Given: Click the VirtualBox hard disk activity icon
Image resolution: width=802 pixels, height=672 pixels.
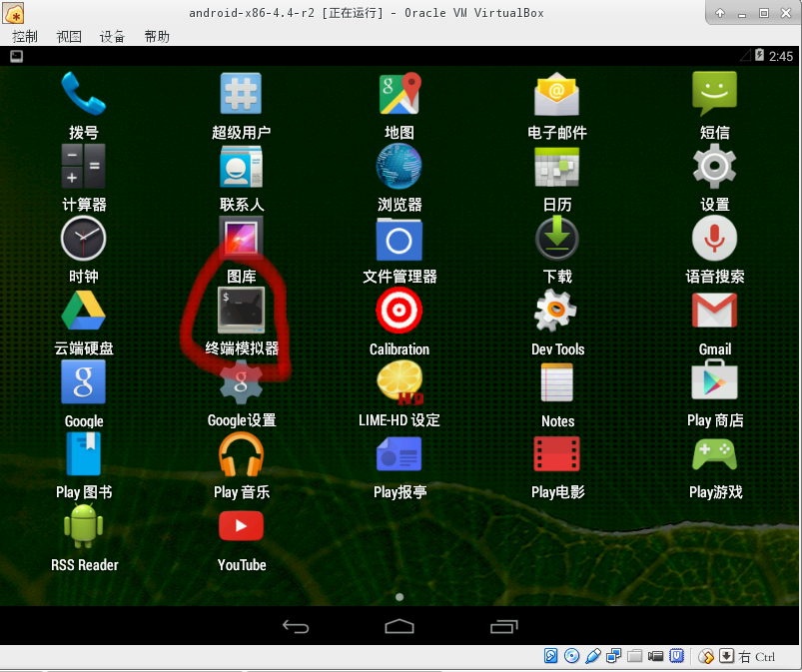Looking at the screenshot, I should coord(551,656).
